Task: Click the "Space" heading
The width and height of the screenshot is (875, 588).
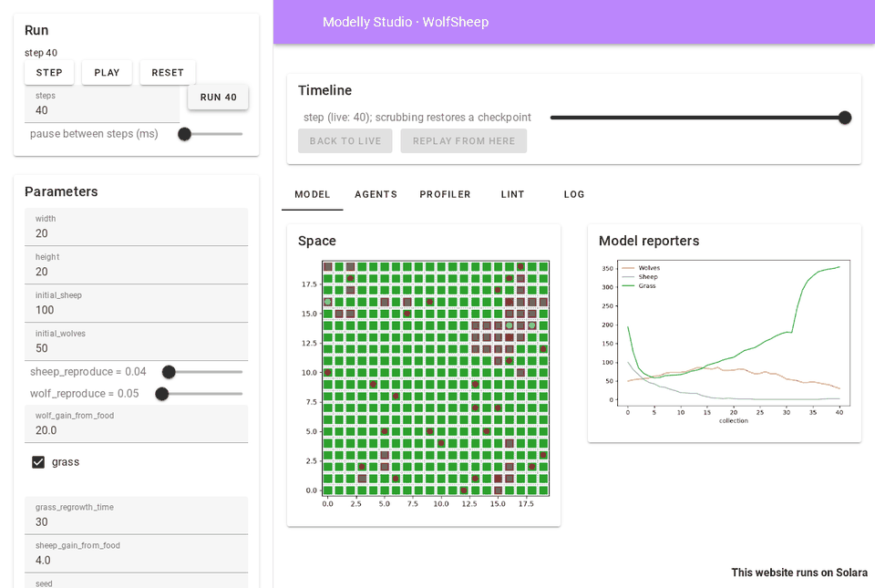Action: (317, 241)
